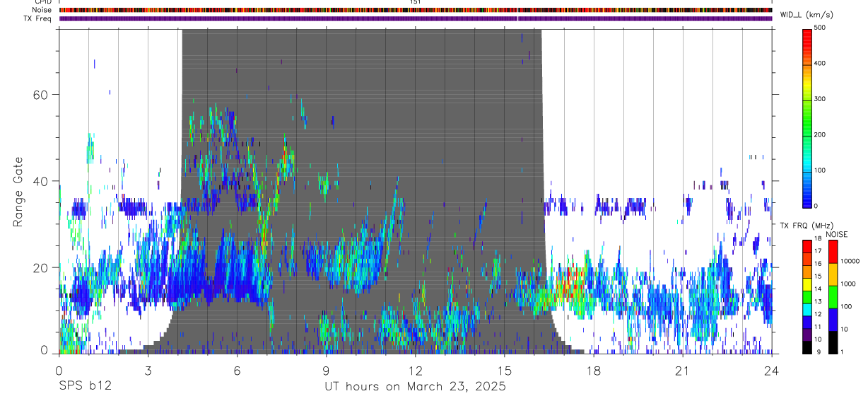This screenshot has height=401, width=868.
Task: Click '16' on the TX FRQ scale
Action: coord(818,264)
